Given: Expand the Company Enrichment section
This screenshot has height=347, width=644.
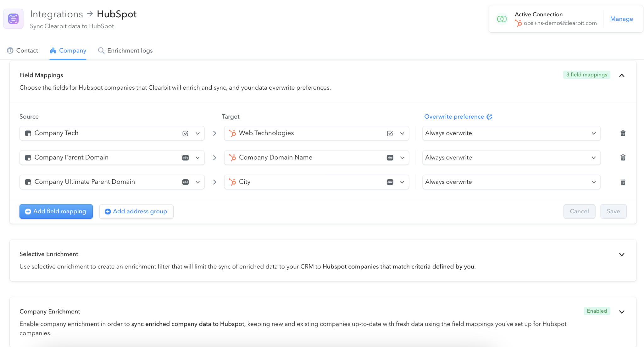Looking at the screenshot, I should point(622,312).
